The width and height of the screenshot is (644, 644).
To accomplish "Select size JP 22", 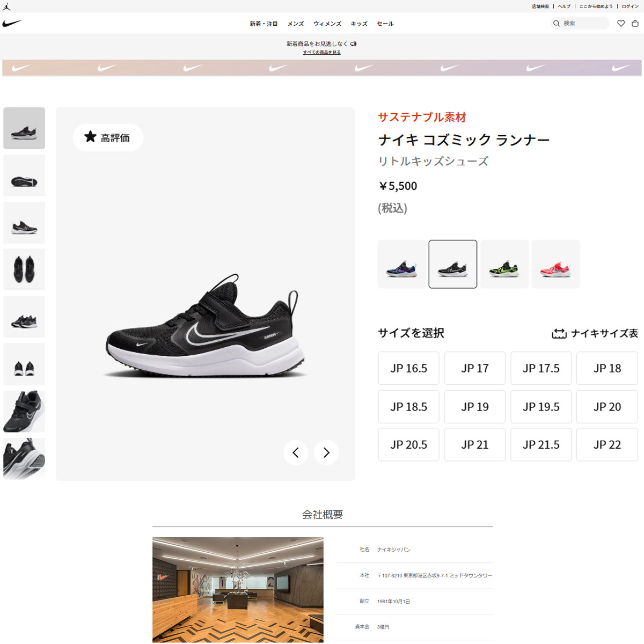I will pos(607,444).
